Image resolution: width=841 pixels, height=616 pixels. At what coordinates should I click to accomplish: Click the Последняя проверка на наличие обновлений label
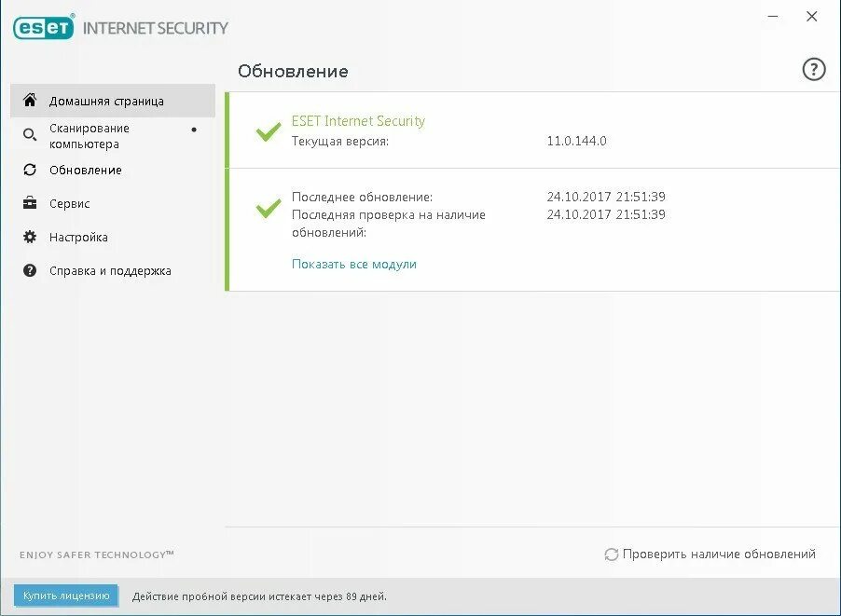pos(388,224)
